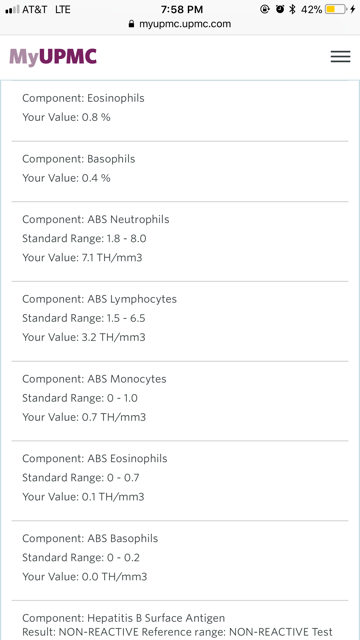The height and width of the screenshot is (640, 360).
Task: Select the ABS Neutrophils result entry
Action: click(x=180, y=241)
